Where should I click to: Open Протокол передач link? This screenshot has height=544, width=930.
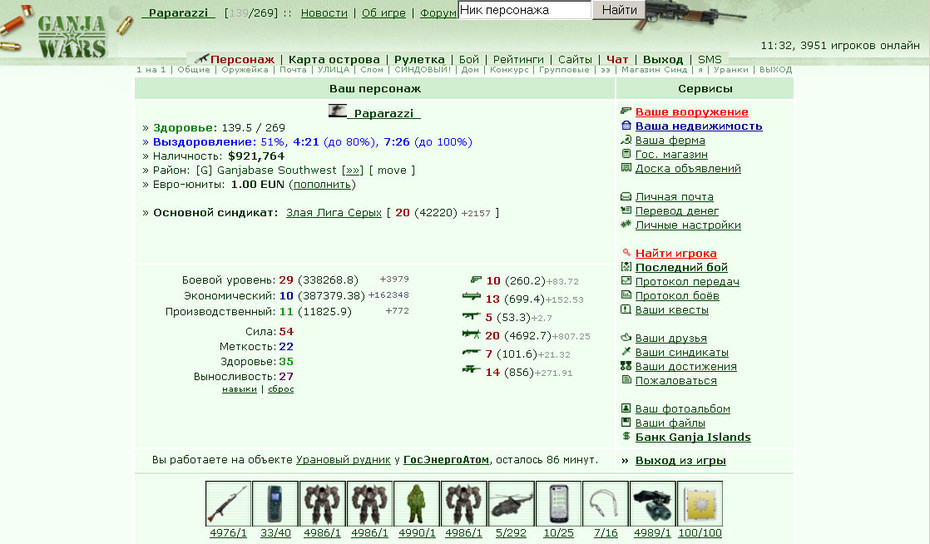click(687, 282)
